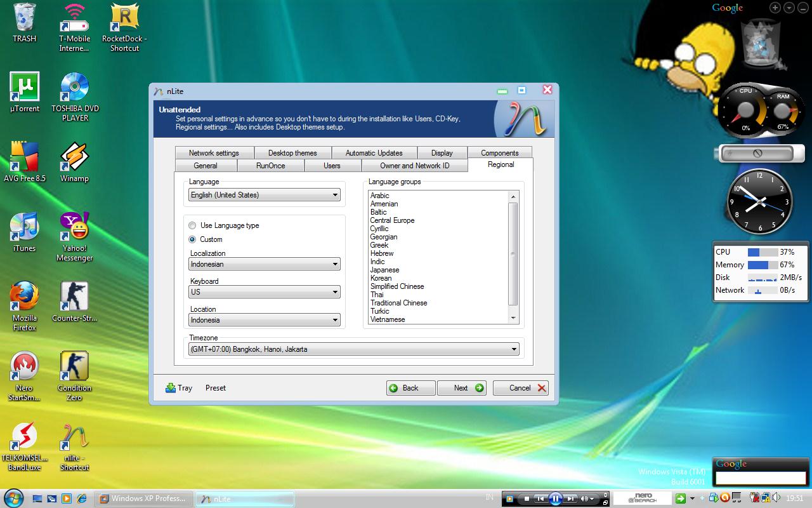Screen dimensions: 812x508
Task: Click the Nero Search toolbar input field
Action: [x=642, y=498]
